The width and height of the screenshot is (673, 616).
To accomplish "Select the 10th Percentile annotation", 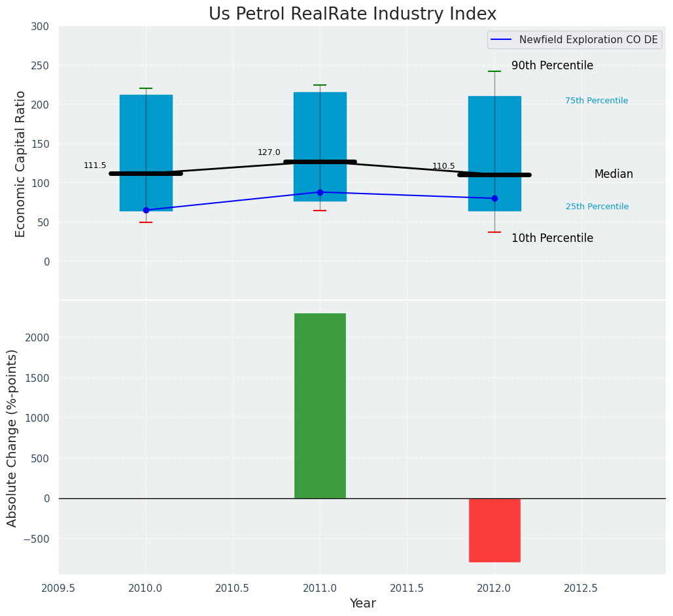I will point(552,239).
